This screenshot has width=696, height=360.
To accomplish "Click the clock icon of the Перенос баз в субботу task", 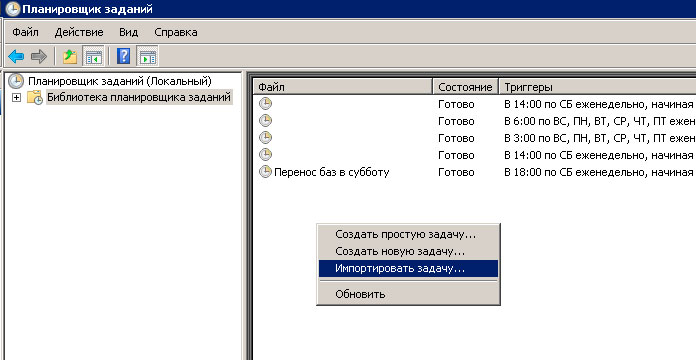I will pos(265,172).
